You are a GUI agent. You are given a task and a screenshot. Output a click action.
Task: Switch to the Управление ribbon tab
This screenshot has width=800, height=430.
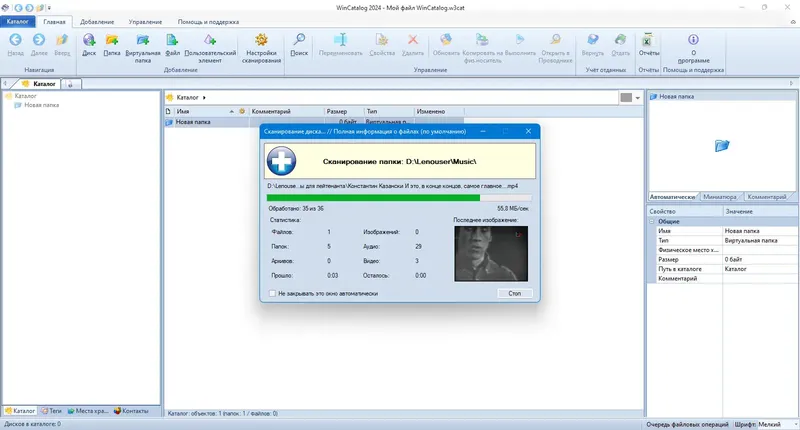pyautogui.click(x=145, y=22)
